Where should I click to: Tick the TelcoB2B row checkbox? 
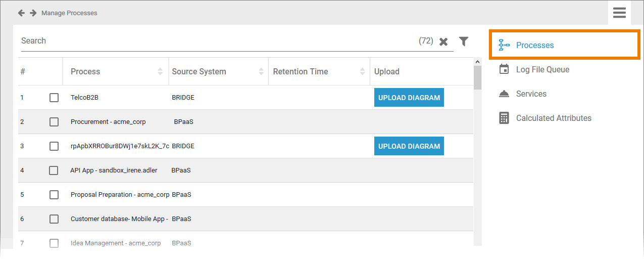[54, 98]
